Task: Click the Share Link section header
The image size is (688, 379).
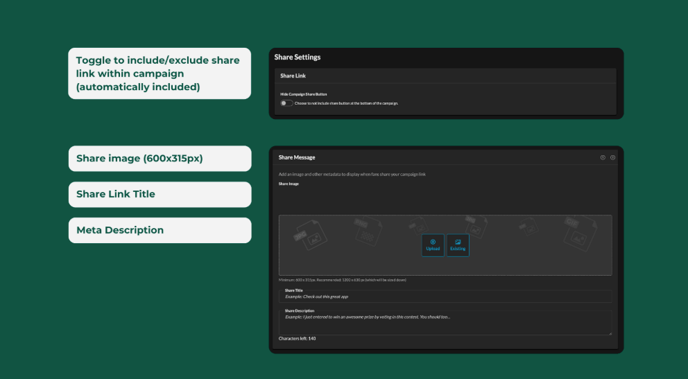Action: pyautogui.click(x=445, y=76)
